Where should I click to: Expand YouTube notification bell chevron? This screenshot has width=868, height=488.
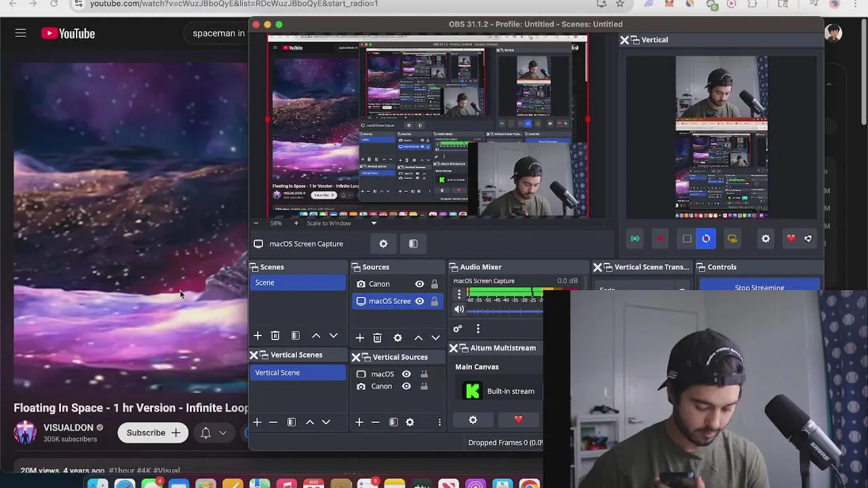[222, 432]
